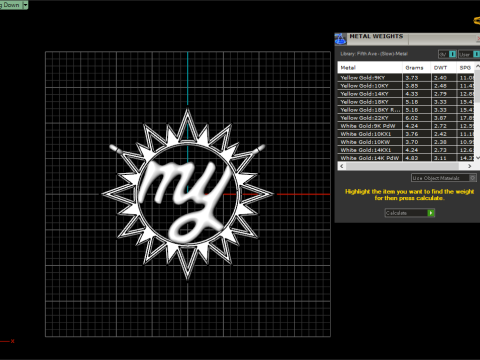Image resolution: width=480 pixels, height=360 pixels.
Task: Click the DWT column header
Action: [444, 67]
